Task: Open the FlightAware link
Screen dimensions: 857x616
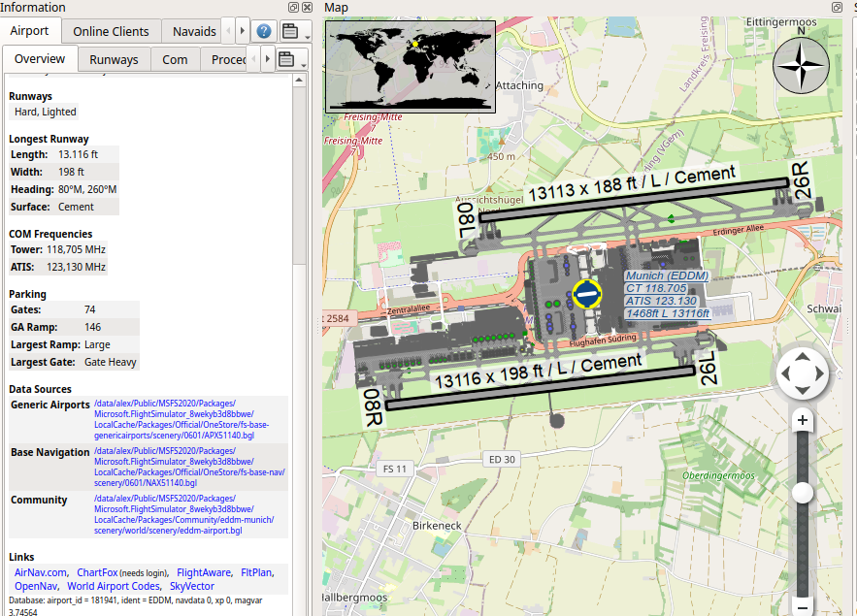Action: pos(204,572)
